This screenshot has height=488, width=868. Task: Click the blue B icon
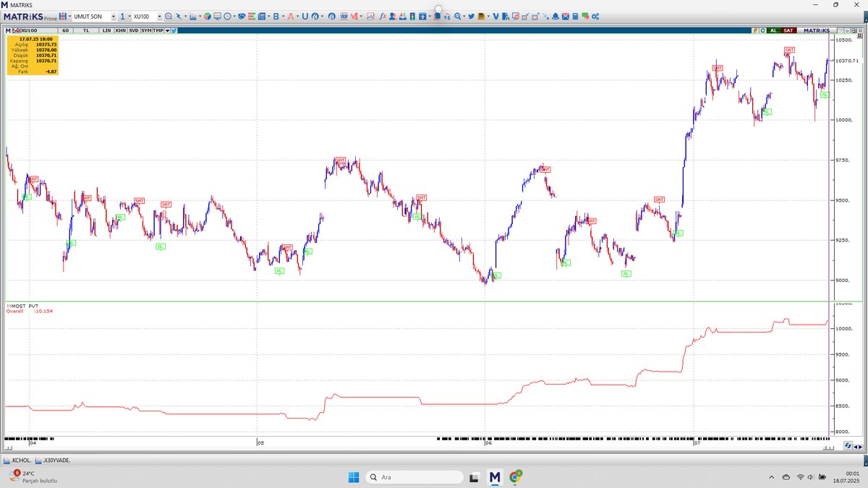click(276, 16)
